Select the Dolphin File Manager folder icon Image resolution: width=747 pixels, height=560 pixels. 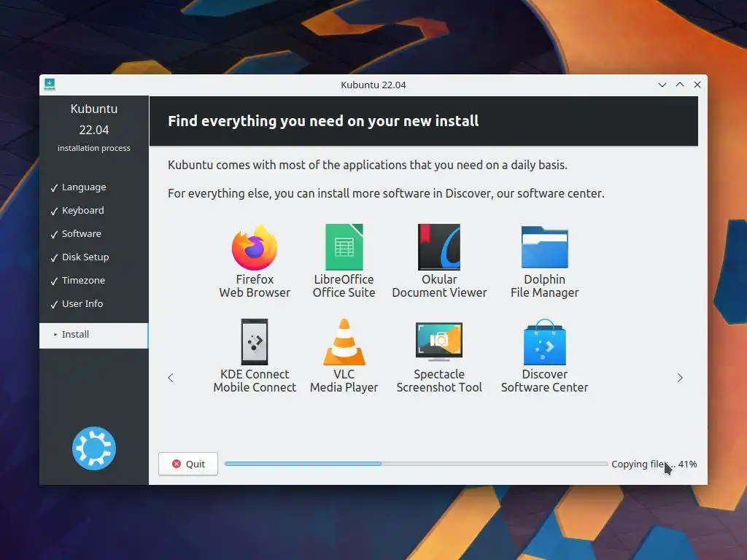point(544,247)
